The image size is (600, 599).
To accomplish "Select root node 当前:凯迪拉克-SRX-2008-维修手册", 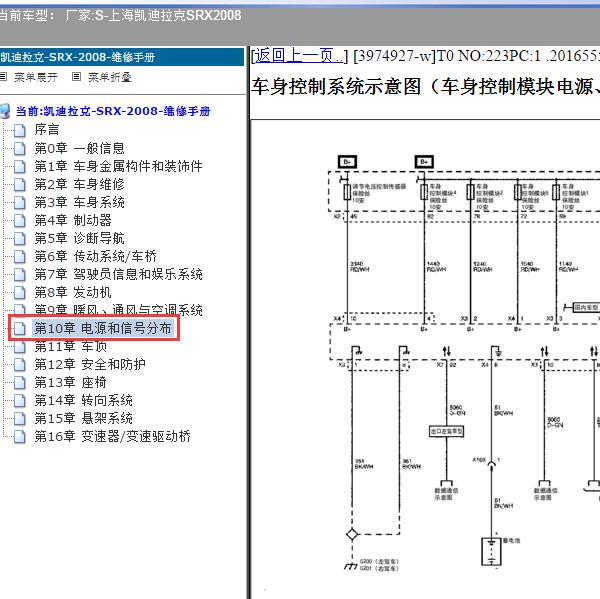I will point(113,111).
